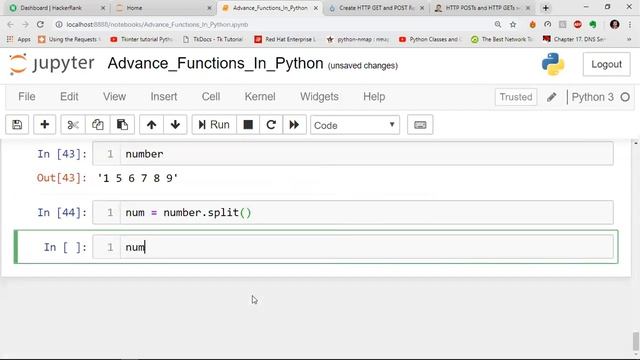Open a new browser tab

(x=545, y=8)
